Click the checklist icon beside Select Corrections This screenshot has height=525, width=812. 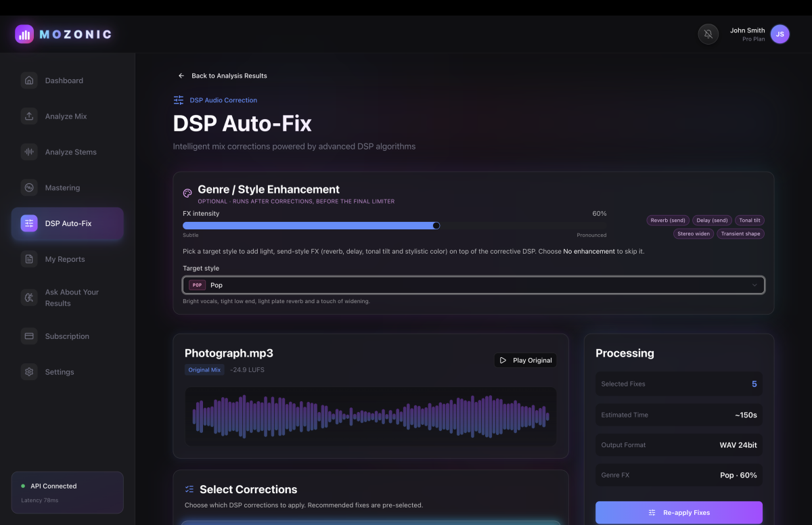coord(189,489)
